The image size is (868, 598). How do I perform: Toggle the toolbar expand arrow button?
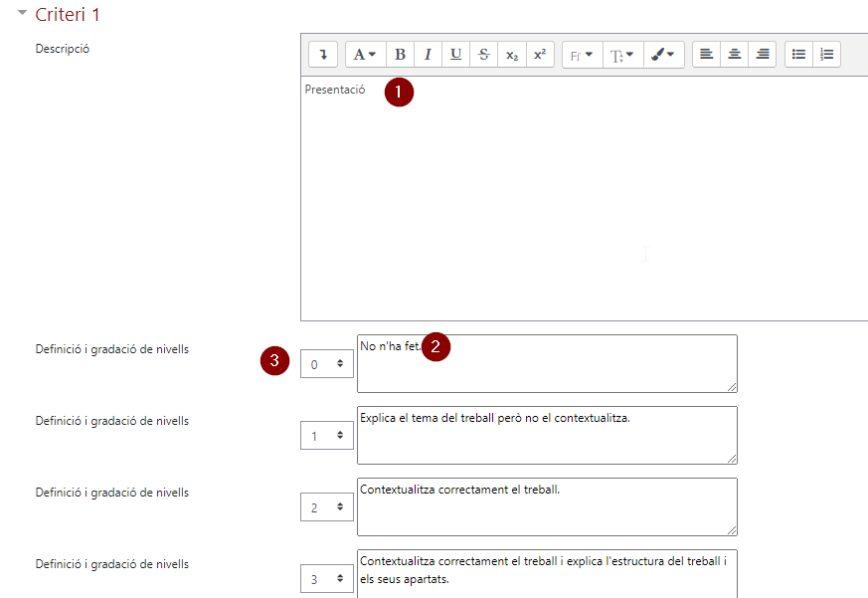pos(323,55)
